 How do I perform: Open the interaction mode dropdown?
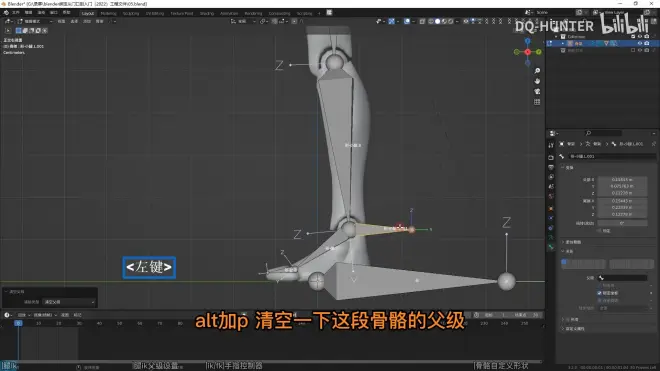(x=35, y=21)
